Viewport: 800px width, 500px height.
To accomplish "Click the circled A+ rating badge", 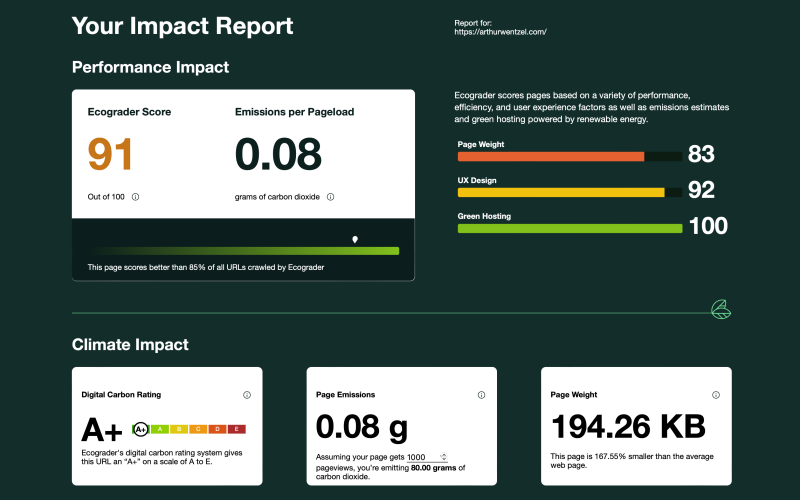I will 141,429.
